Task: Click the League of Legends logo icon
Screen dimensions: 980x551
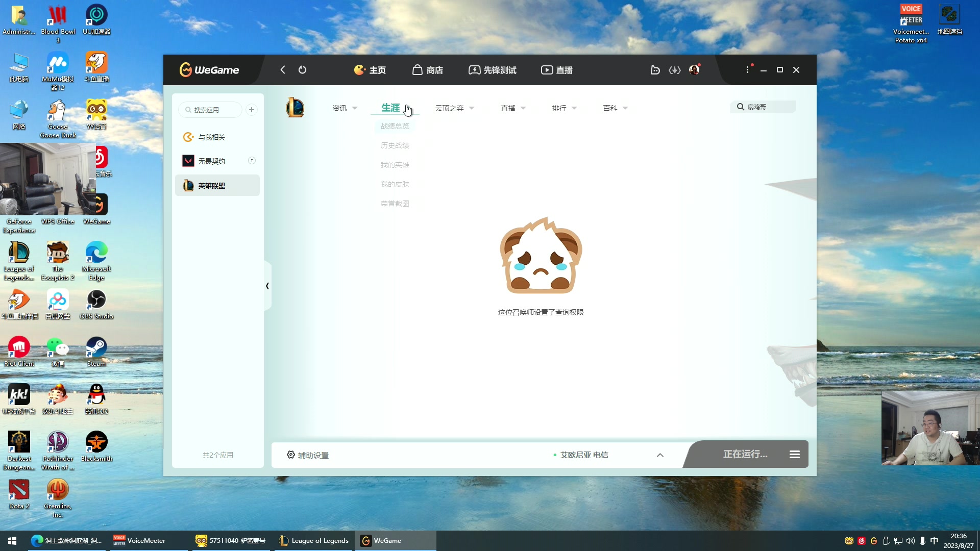Action: pyautogui.click(x=295, y=108)
